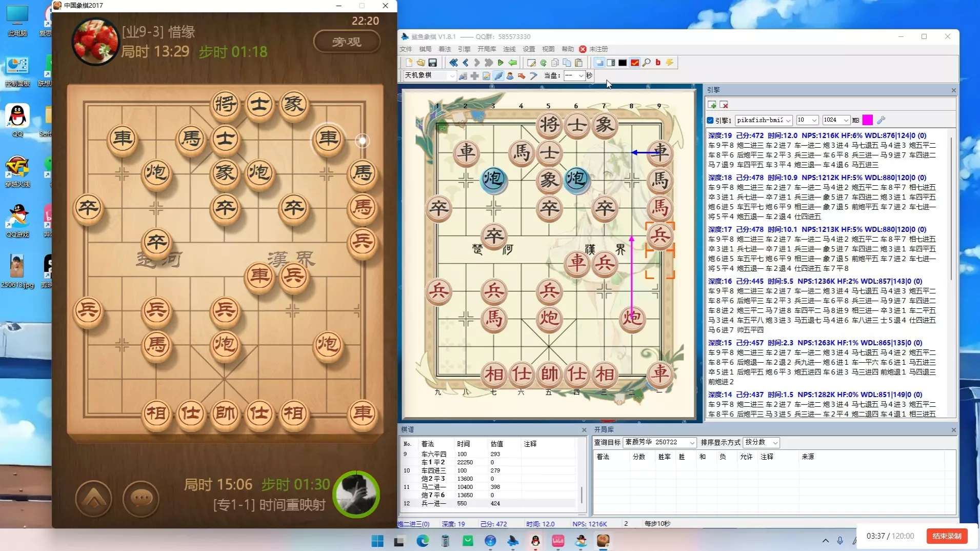The width and height of the screenshot is (980, 551).
Task: Toggle the window layout icon in toolbar
Action: point(599,63)
